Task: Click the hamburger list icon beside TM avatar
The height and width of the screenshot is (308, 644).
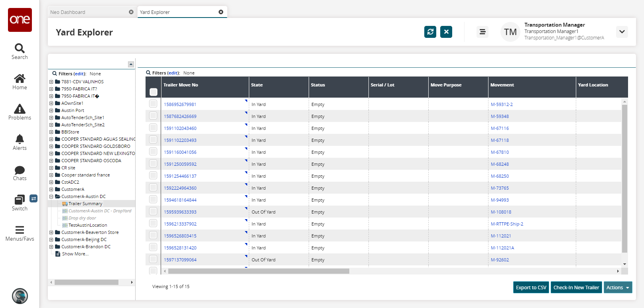Action: point(482,32)
